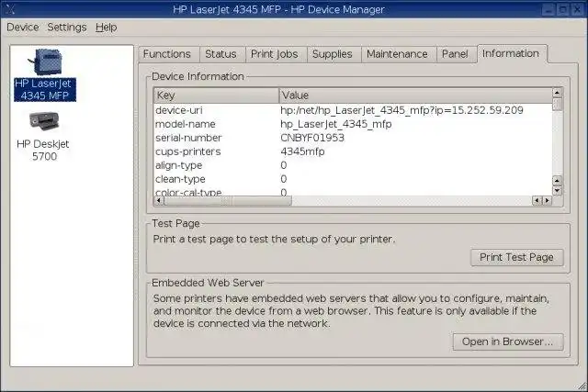Image resolution: width=588 pixels, height=392 pixels.
Task: Click the second scroll up arrow near table bottom
Action: (558, 181)
